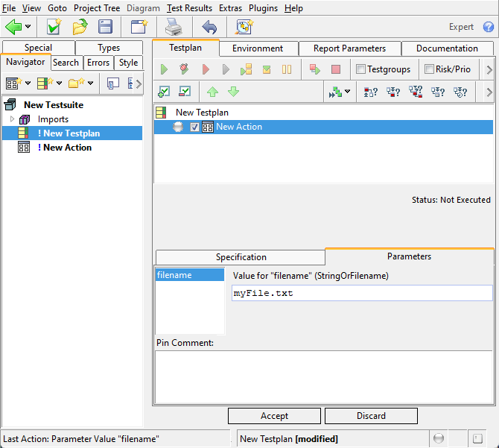
Task: Click the green move up arrow icon
Action: (x=213, y=92)
